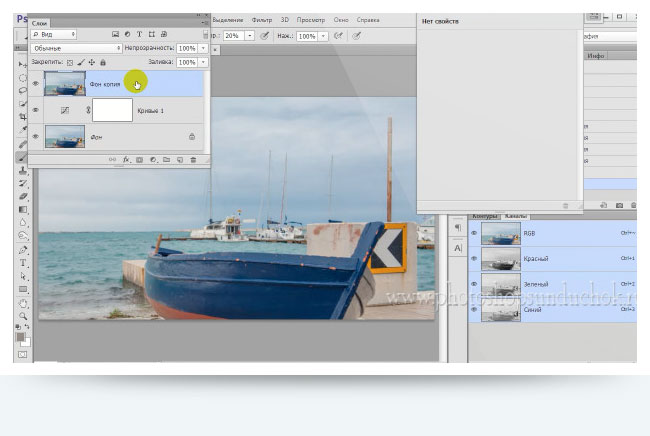
Task: Open 'Справка' menu
Action: [x=368, y=20]
